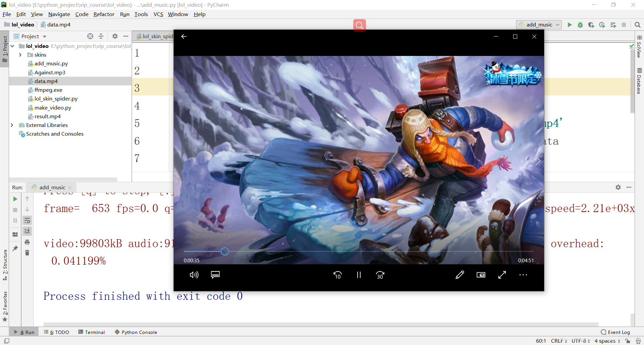Change UTF-8 encoding in status bar
The width and height of the screenshot is (644, 345).
pos(581,341)
